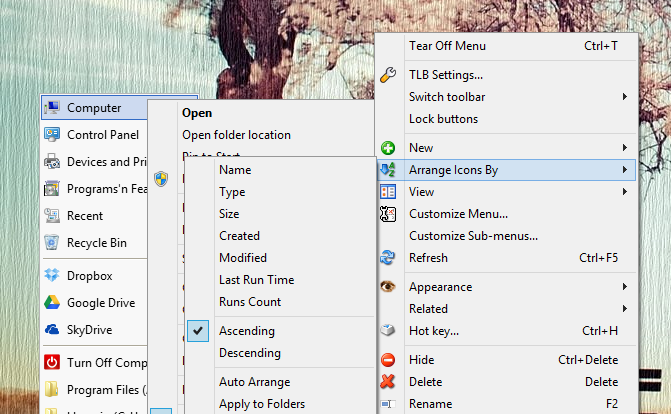
Task: Click the wrench icon for TLB Settings
Action: click(389, 75)
